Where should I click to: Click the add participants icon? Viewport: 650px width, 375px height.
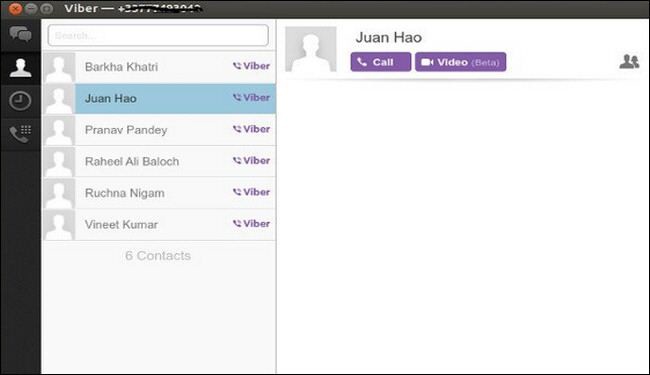pos(629,62)
